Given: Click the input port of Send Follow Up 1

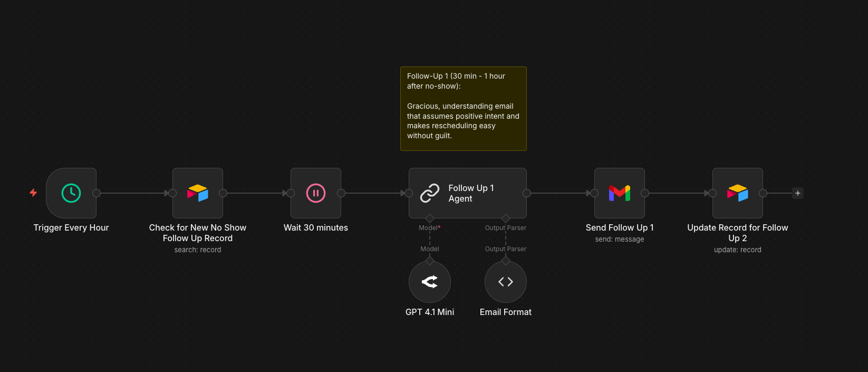Looking at the screenshot, I should (x=594, y=193).
